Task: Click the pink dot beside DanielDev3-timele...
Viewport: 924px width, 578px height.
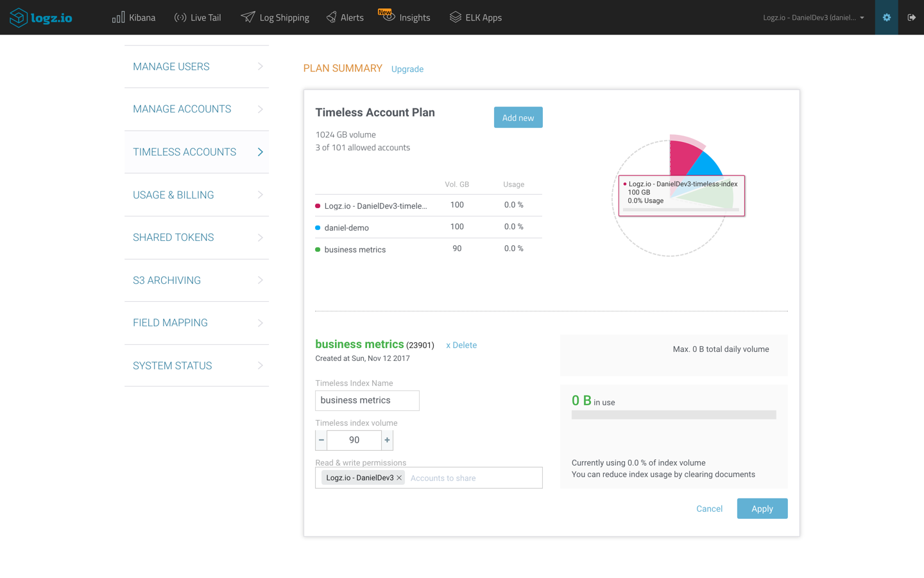Action: pos(318,206)
